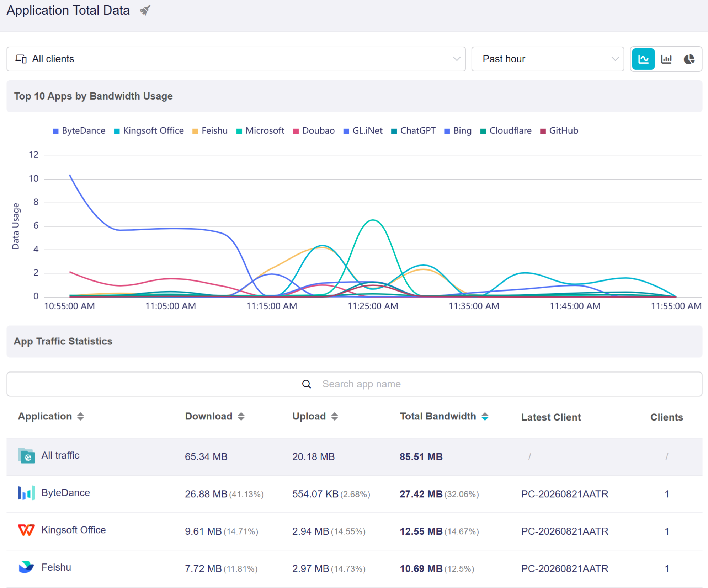Click the broom clear-data icon beside the title
Image resolution: width=708 pixels, height=588 pixels.
click(x=145, y=10)
